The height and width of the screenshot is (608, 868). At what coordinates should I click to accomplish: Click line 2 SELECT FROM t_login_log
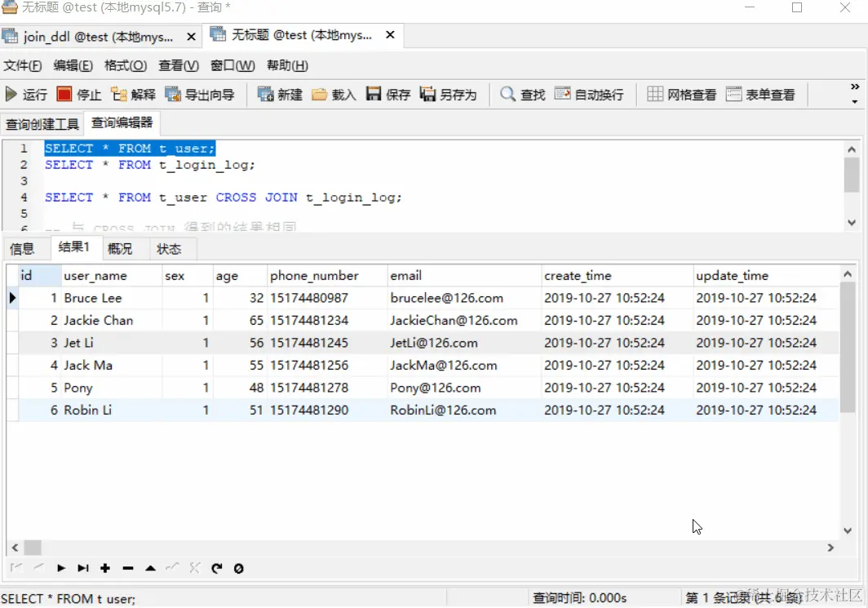click(149, 165)
